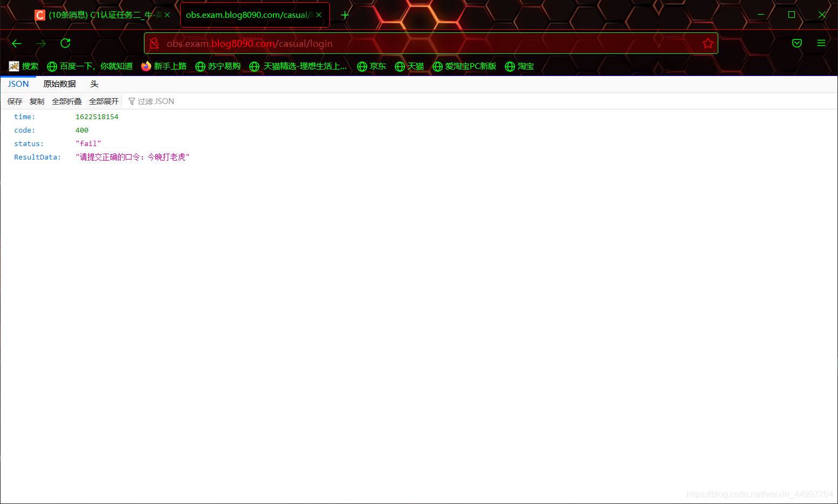
Task: Go back using the browser back arrow
Action: [x=17, y=43]
